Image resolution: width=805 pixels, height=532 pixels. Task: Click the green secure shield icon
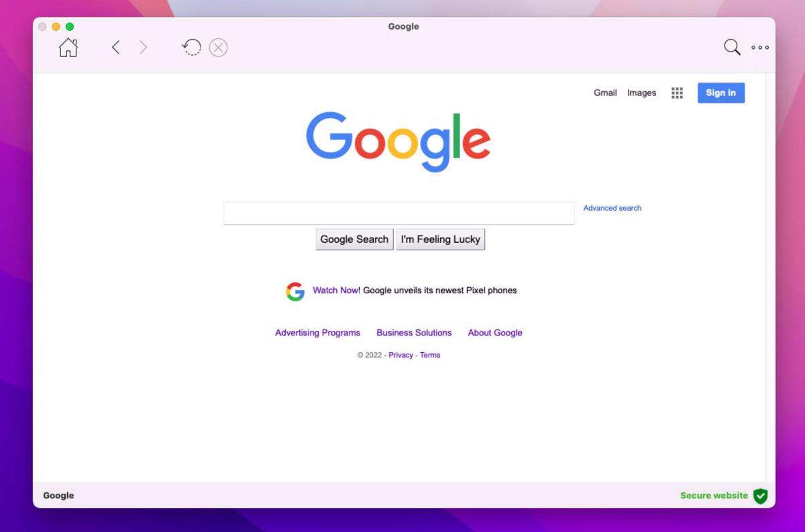(760, 496)
